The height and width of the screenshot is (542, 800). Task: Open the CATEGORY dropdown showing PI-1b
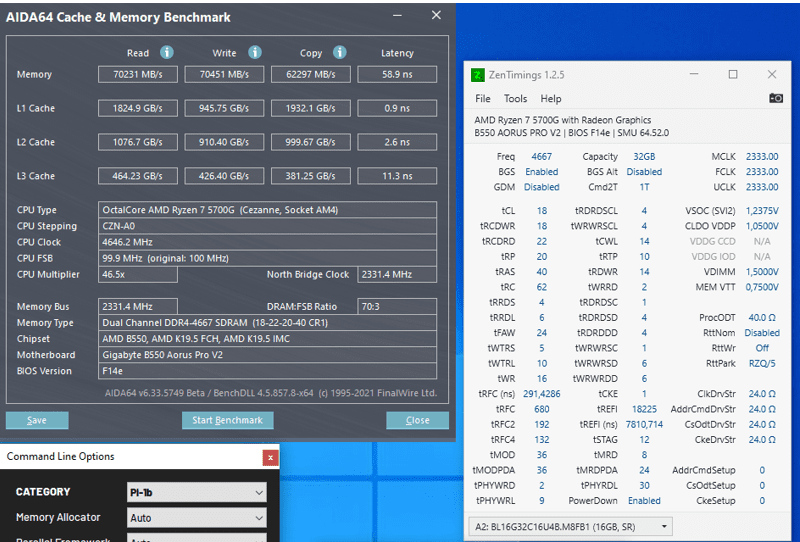click(197, 492)
